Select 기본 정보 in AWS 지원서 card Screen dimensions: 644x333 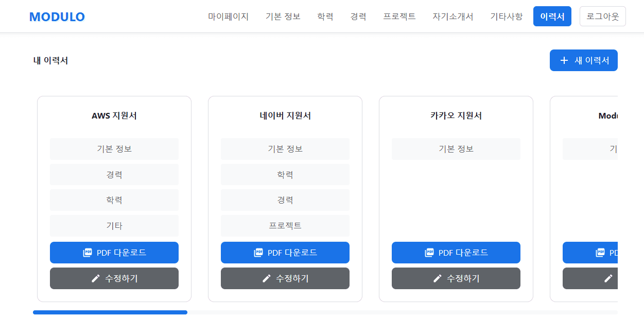click(114, 149)
